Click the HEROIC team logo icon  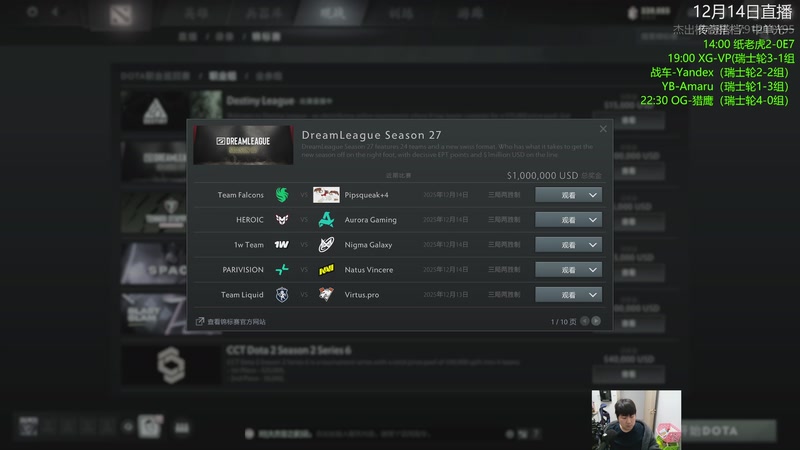pyautogui.click(x=282, y=219)
